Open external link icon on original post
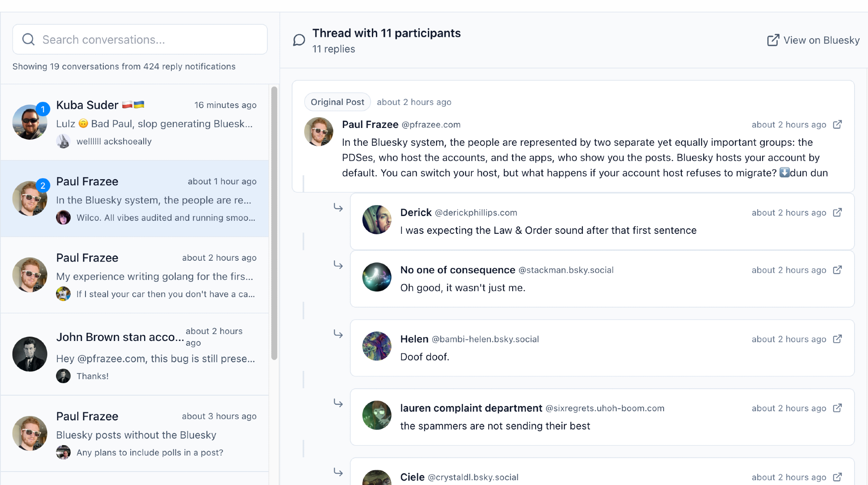This screenshot has width=868, height=485. pyautogui.click(x=837, y=125)
